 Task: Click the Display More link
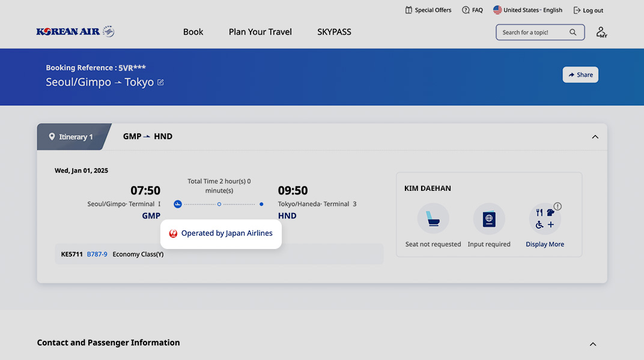pyautogui.click(x=545, y=244)
